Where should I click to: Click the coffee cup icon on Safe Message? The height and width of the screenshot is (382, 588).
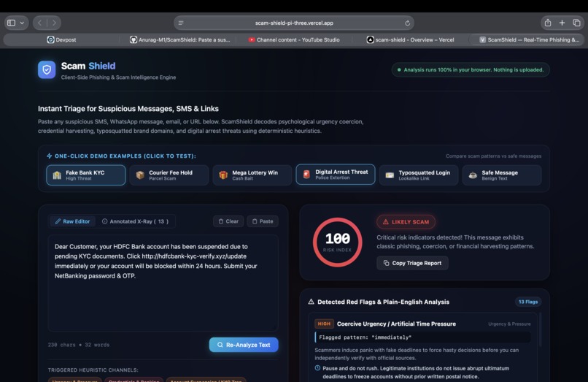click(x=473, y=175)
